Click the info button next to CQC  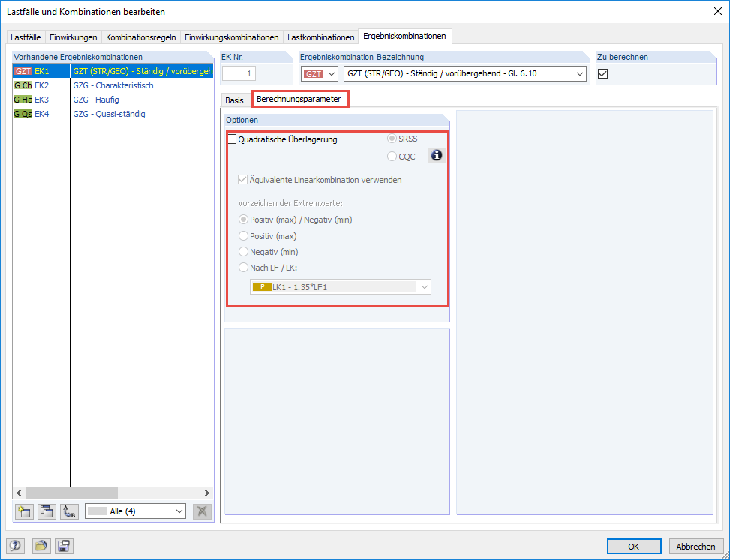pos(437,156)
